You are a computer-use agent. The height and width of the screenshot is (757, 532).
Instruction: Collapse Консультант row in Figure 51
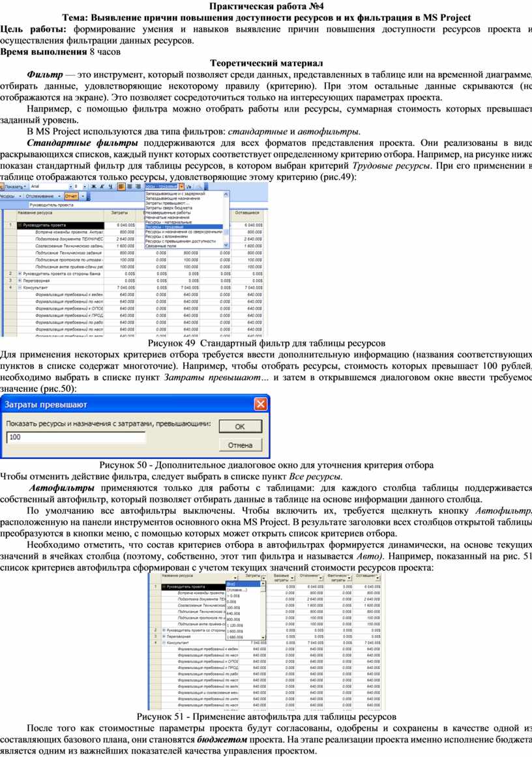(164, 643)
